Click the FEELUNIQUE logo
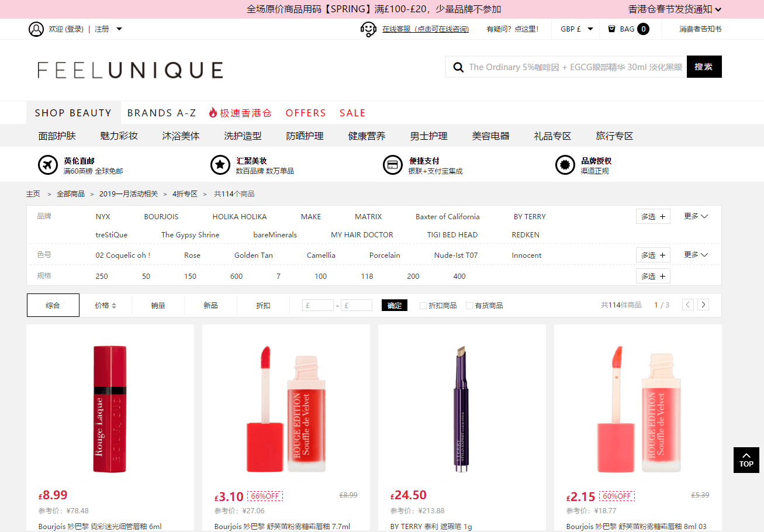 click(x=130, y=70)
